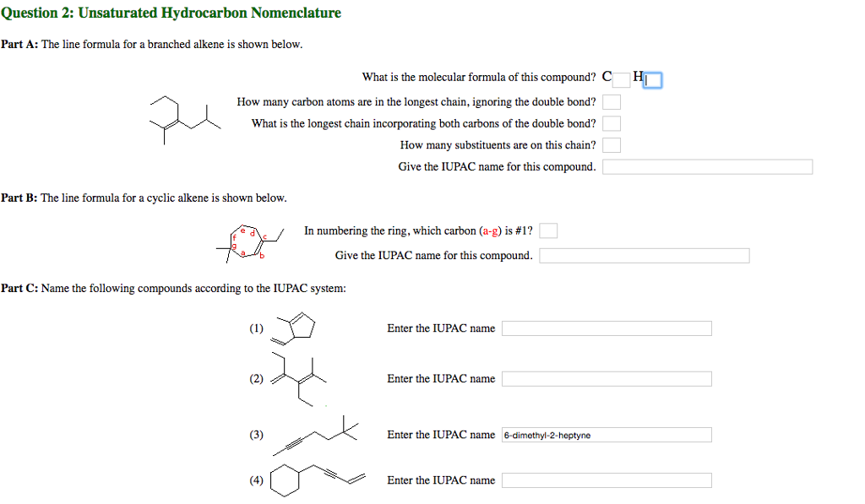The width and height of the screenshot is (865, 504).
Task: Click the Part B IUPAC name field
Action: click(644, 255)
